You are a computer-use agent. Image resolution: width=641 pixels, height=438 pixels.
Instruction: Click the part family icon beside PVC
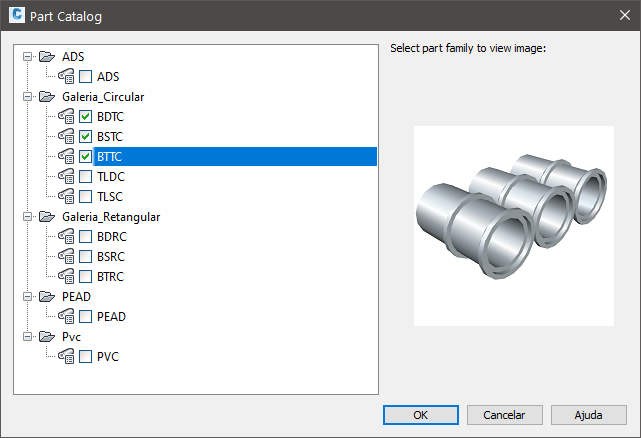coord(66,357)
